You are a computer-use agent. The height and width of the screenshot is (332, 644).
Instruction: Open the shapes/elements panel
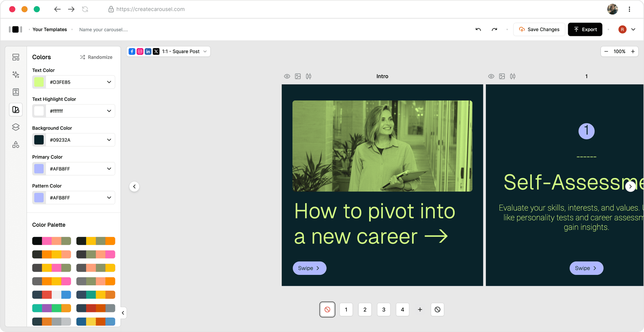pyautogui.click(x=16, y=144)
